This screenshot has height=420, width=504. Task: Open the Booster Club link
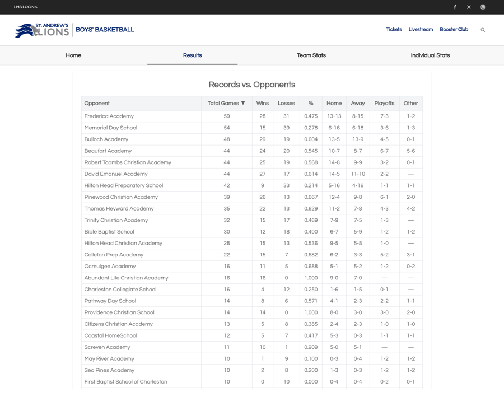click(x=454, y=29)
